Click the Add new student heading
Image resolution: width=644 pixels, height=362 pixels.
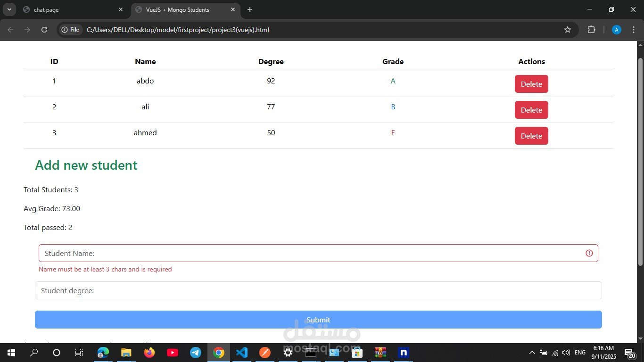86,165
